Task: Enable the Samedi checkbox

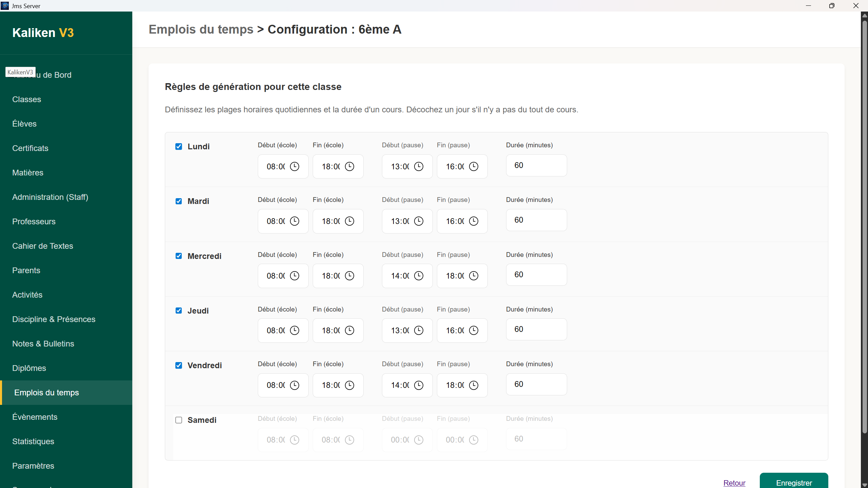Action: tap(179, 420)
